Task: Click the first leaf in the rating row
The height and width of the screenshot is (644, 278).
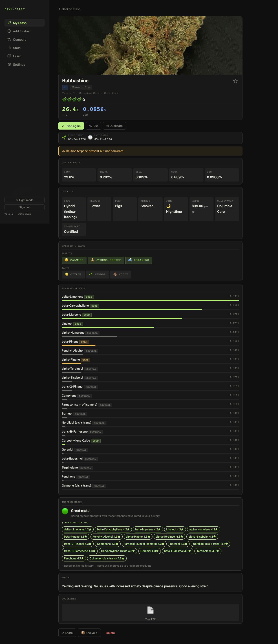Action: 64,99
